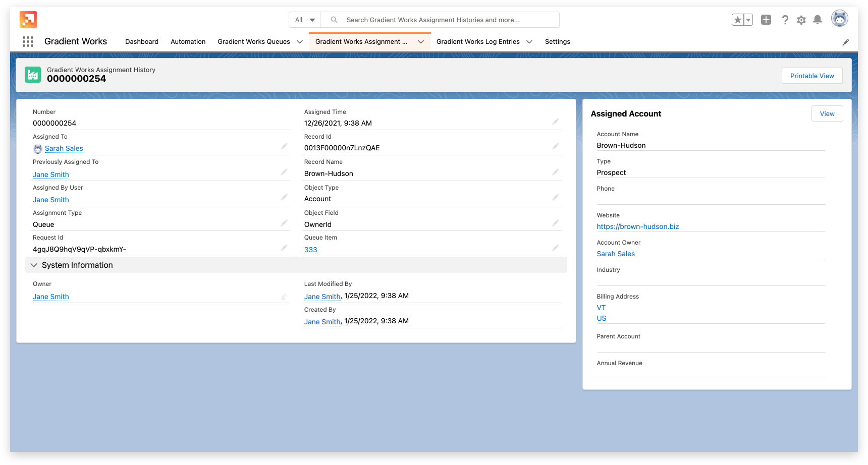868x465 pixels.
Task: Click the Object Field value OwnerId
Action: pos(318,224)
